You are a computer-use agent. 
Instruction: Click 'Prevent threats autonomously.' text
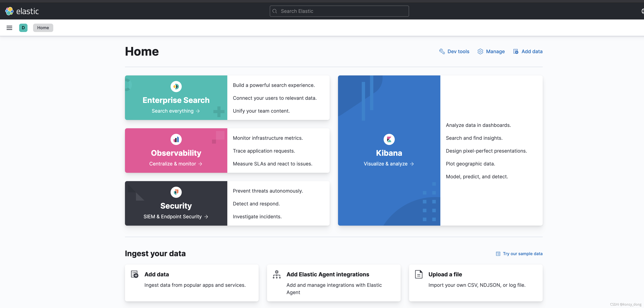click(x=268, y=191)
